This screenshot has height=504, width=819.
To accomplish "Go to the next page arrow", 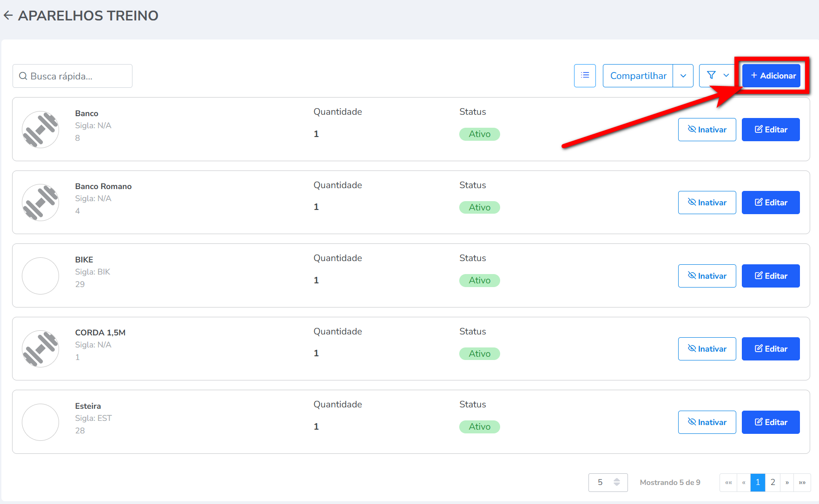I will pos(787,482).
